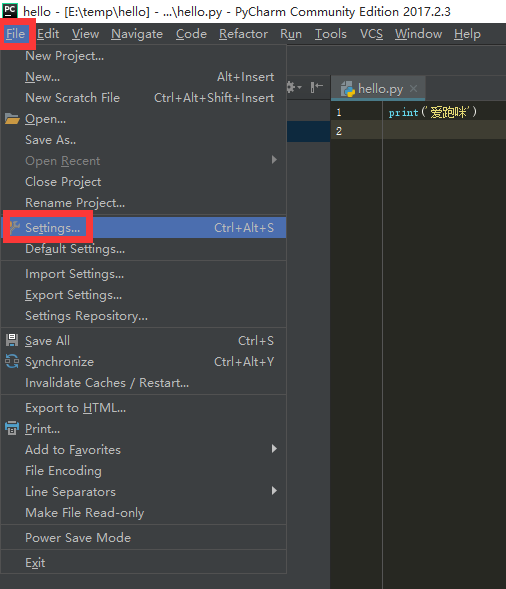Select Export to HTML... entry

(x=143, y=408)
